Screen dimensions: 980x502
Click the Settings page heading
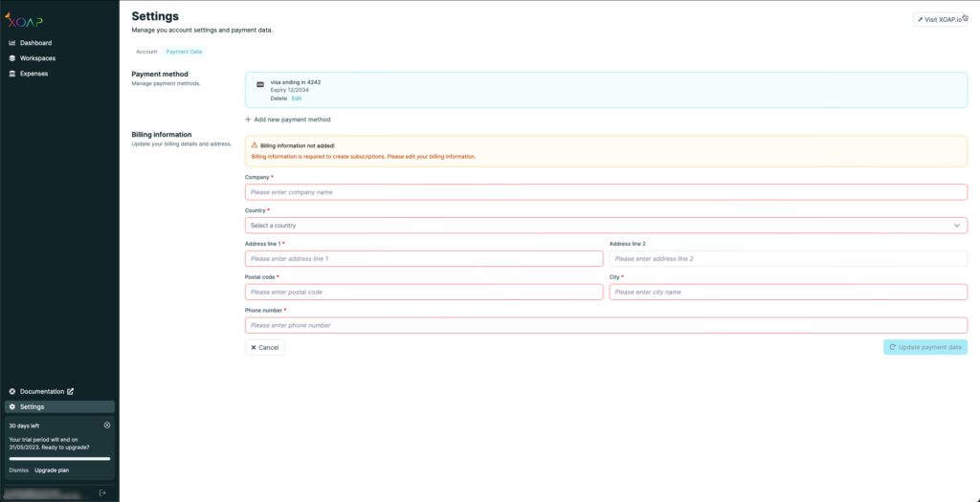coord(155,16)
